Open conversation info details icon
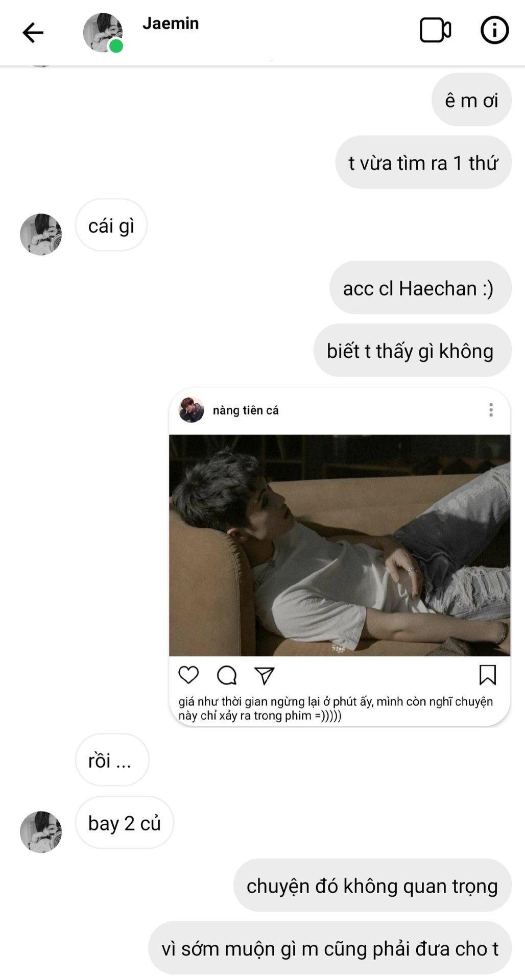 pos(494,30)
